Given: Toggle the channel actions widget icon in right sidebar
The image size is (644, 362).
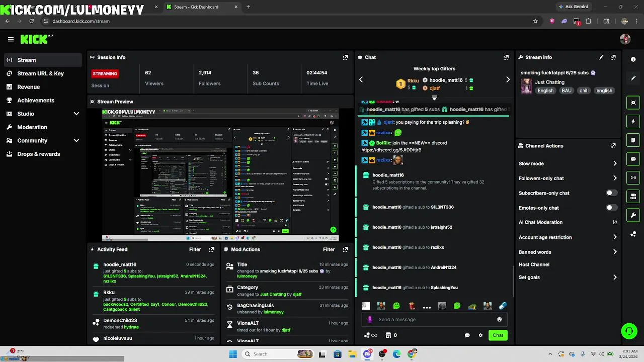Looking at the screenshot, I should coord(633,197).
